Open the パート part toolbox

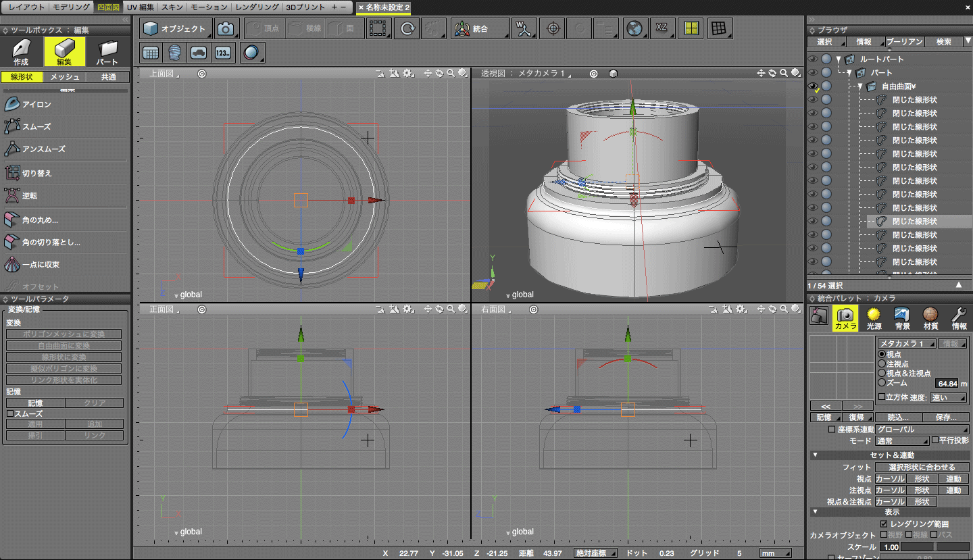click(107, 53)
